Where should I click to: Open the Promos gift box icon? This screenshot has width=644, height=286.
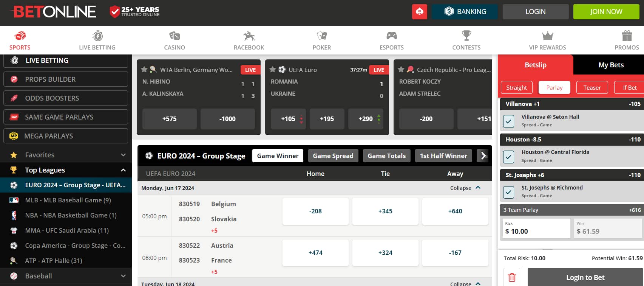627,36
